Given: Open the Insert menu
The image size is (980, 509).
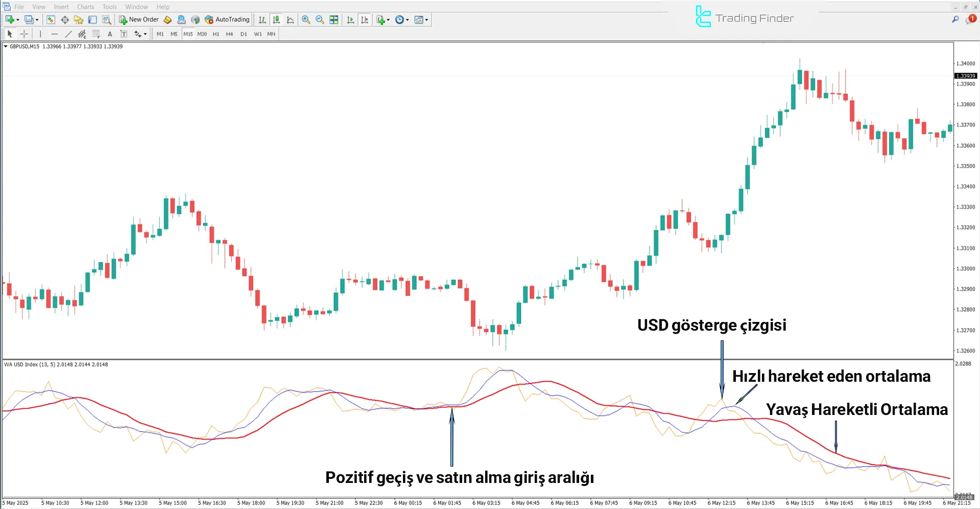Looking at the screenshot, I should pos(61,7).
